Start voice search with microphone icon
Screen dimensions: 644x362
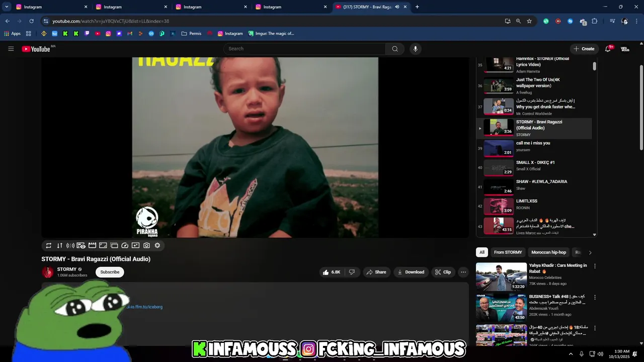pyautogui.click(x=415, y=49)
